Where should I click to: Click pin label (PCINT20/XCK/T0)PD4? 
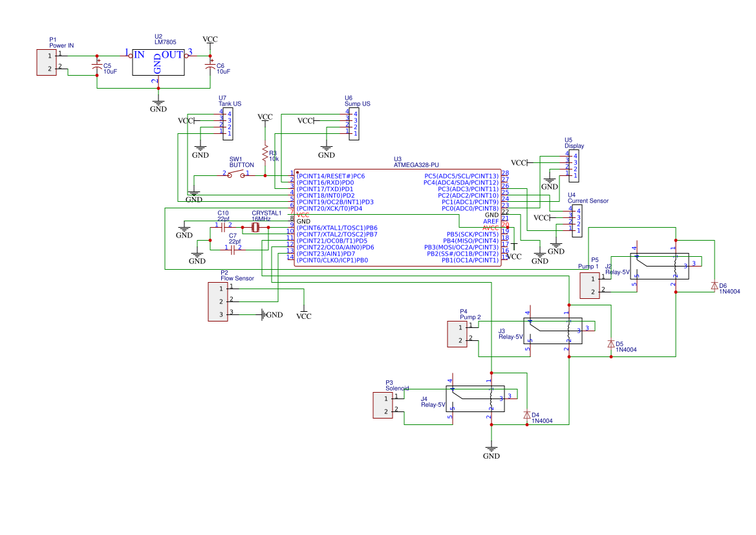coord(329,208)
